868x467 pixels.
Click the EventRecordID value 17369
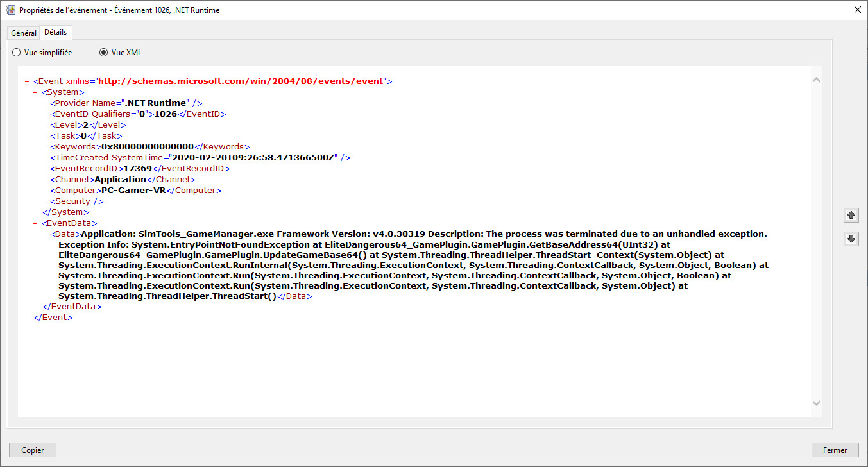click(x=137, y=169)
